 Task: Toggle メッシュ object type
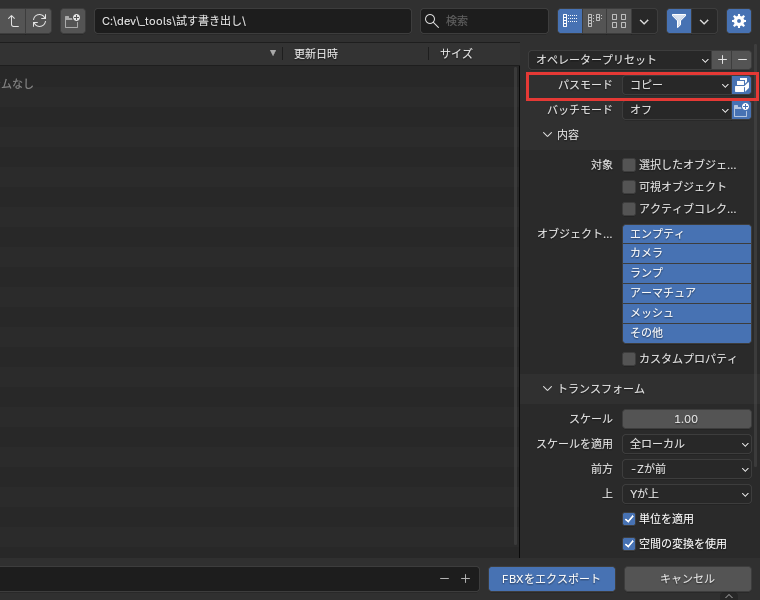[687, 313]
